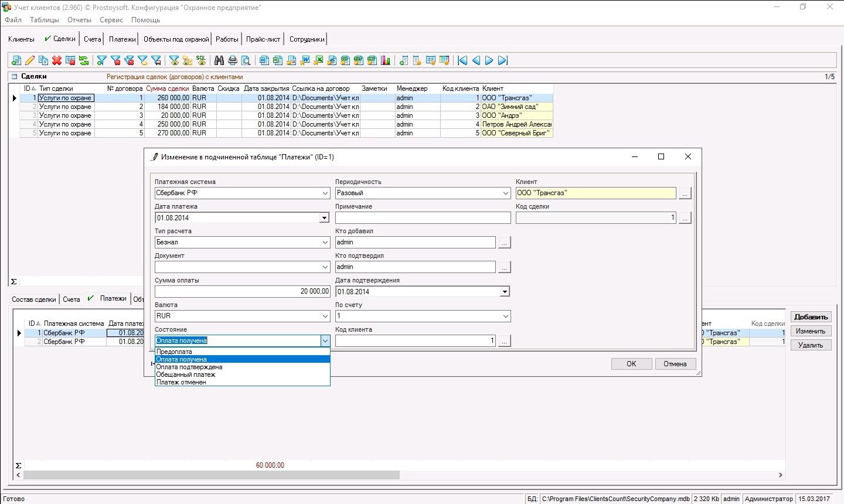Viewport: 844px width, 504px height.
Task: Expand the Платежная система dropdown
Action: [325, 193]
